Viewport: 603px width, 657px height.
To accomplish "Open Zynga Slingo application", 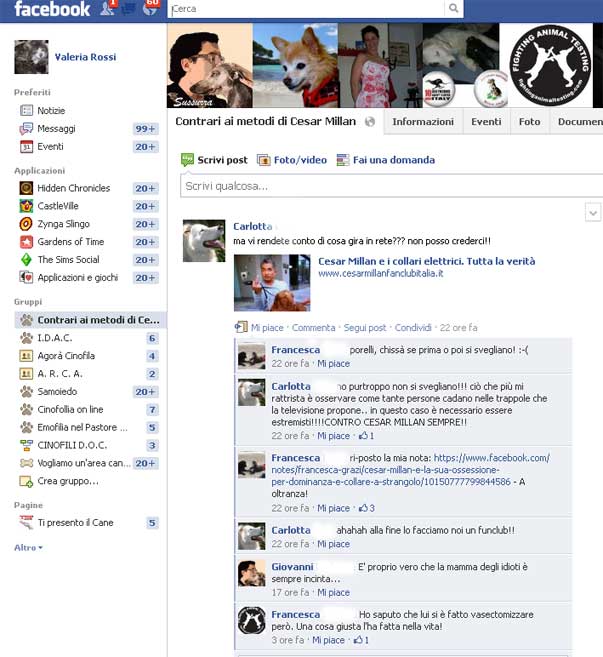I will [67, 224].
